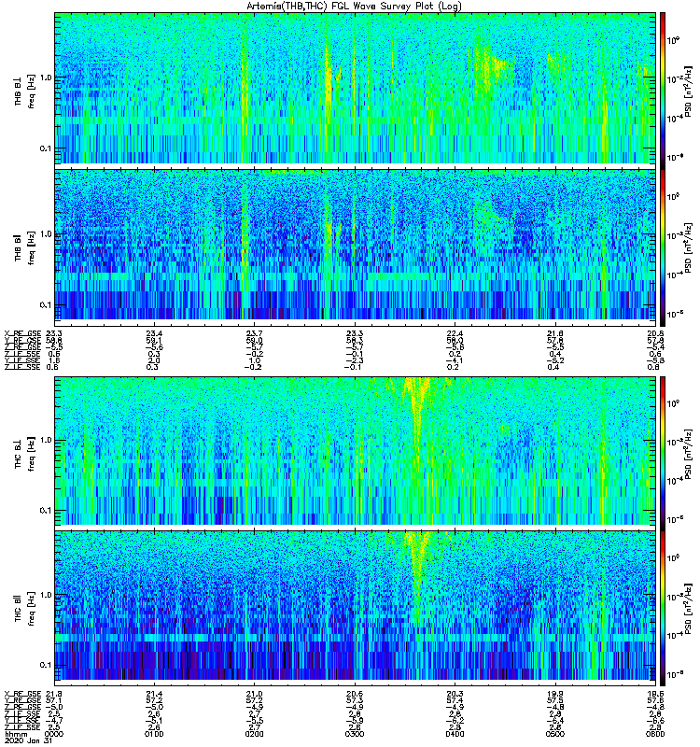The height and width of the screenshot is (747, 700).
Task: Click the 0200 time label on the time axis
Action: pos(254,734)
